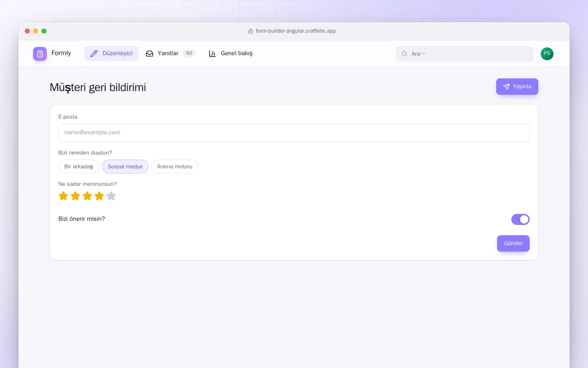Close the window with the red button
The image size is (588, 368).
[28, 31]
